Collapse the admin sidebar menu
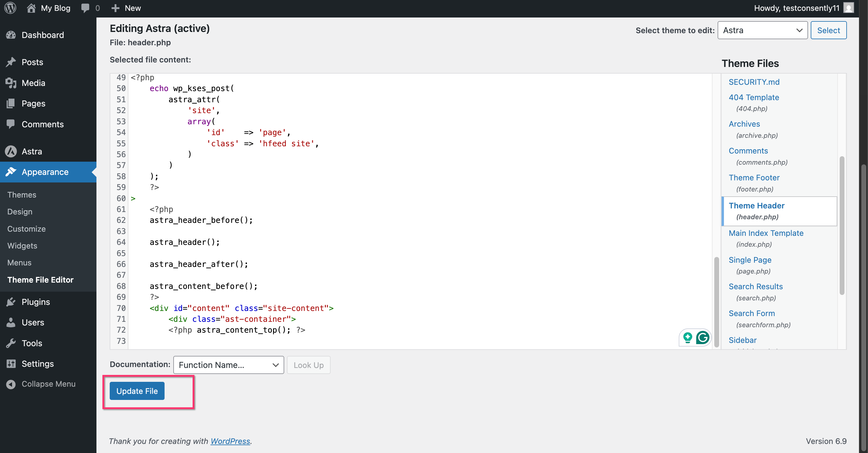The width and height of the screenshot is (868, 453). [x=48, y=384]
